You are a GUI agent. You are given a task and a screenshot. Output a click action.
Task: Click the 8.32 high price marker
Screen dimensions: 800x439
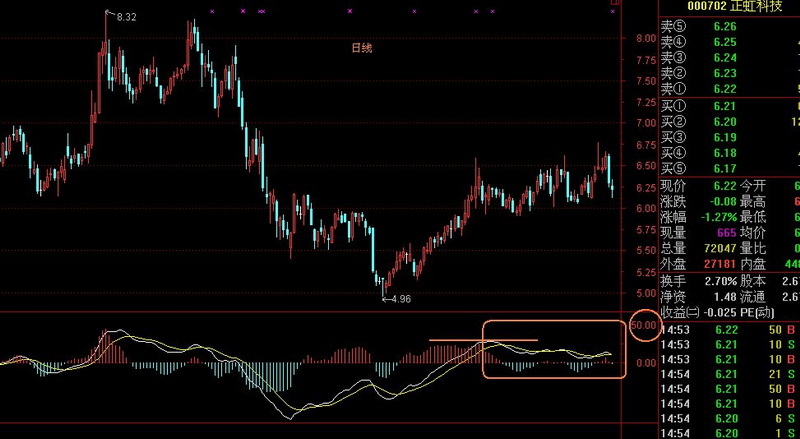pos(126,18)
